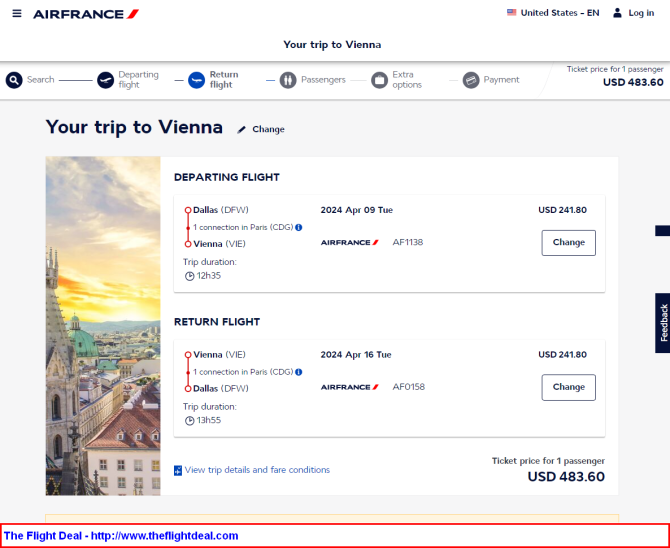Click Change next to trip title
Screen dimensions: 670x548
[268, 129]
